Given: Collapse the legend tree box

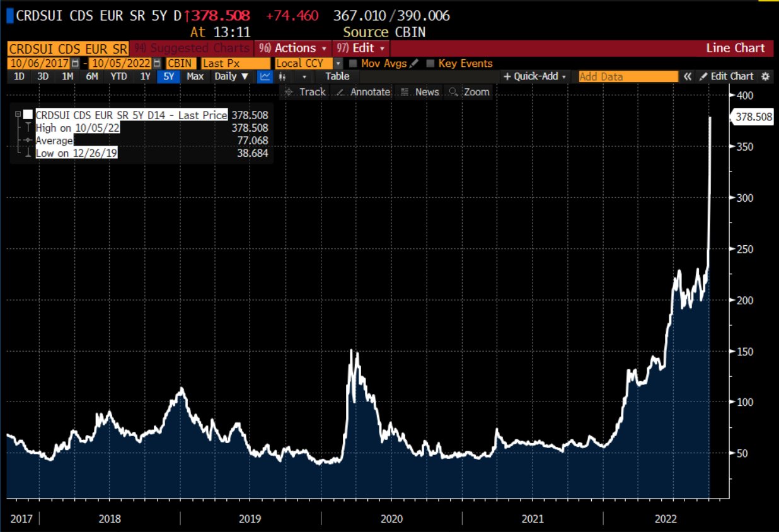Looking at the screenshot, I should [x=18, y=115].
